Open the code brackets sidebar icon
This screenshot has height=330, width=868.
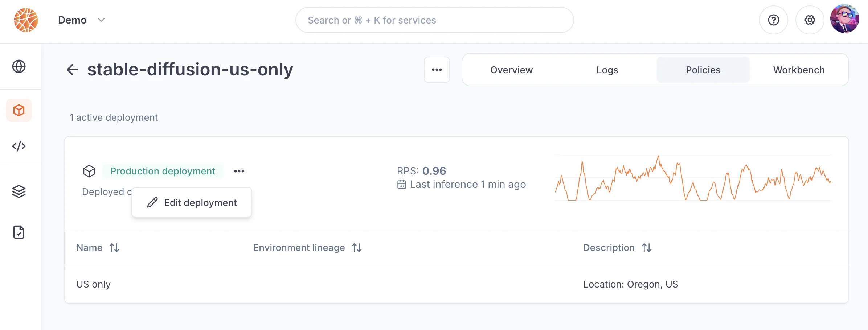click(19, 146)
